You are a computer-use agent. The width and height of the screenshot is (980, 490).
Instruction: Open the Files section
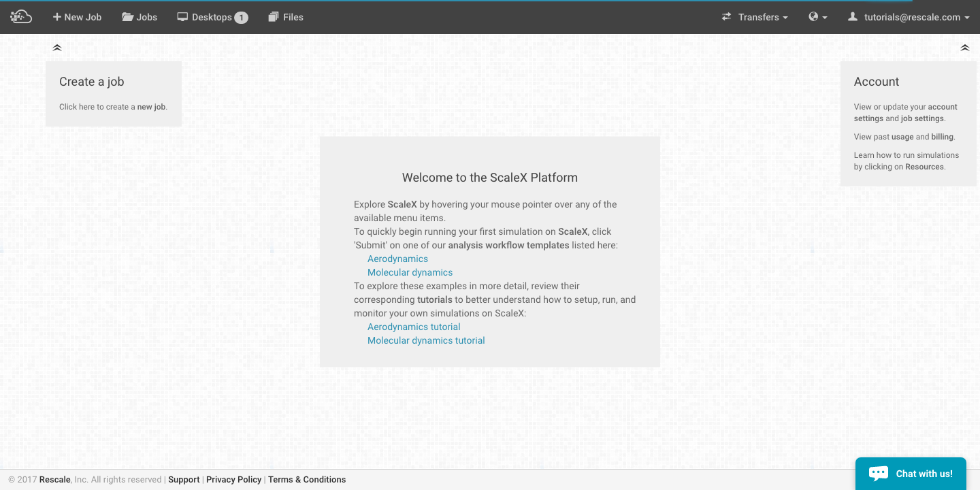286,17
